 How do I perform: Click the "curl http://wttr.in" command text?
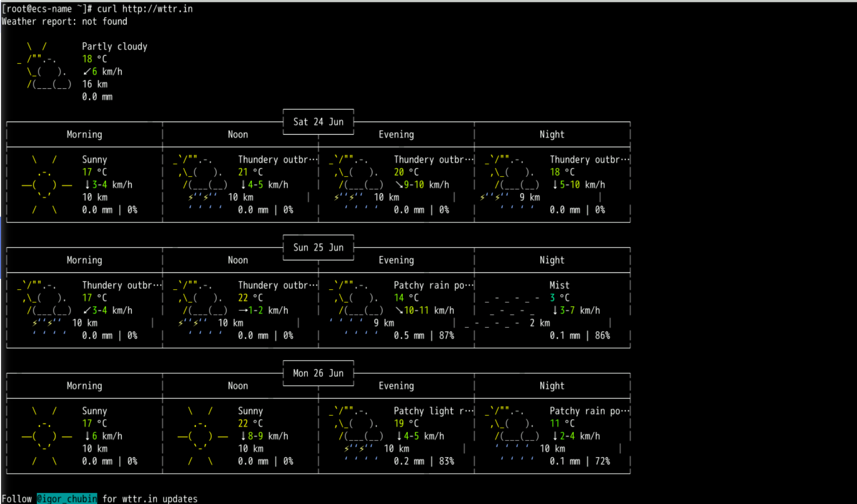pyautogui.click(x=145, y=9)
